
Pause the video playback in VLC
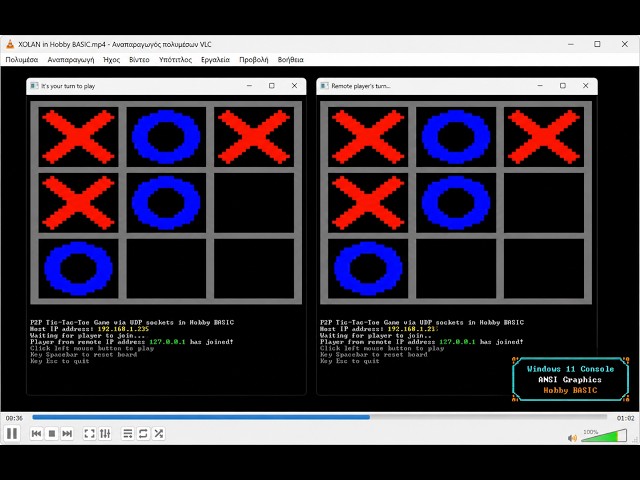(x=12, y=433)
